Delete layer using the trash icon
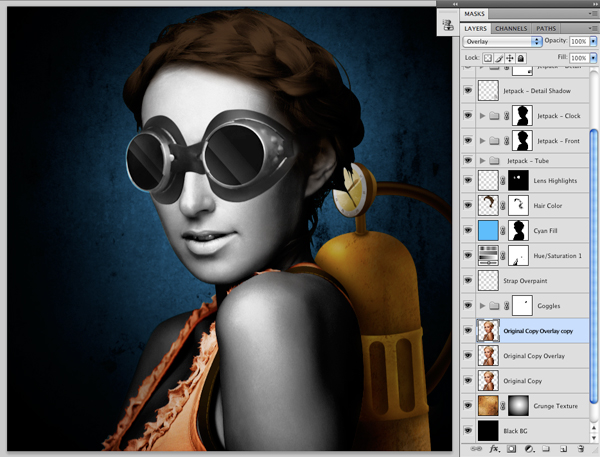 pos(580,449)
